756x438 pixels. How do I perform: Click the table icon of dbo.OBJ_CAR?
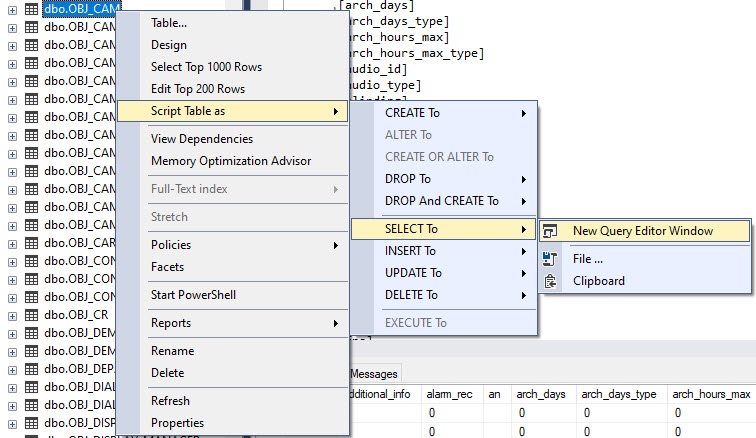31,243
